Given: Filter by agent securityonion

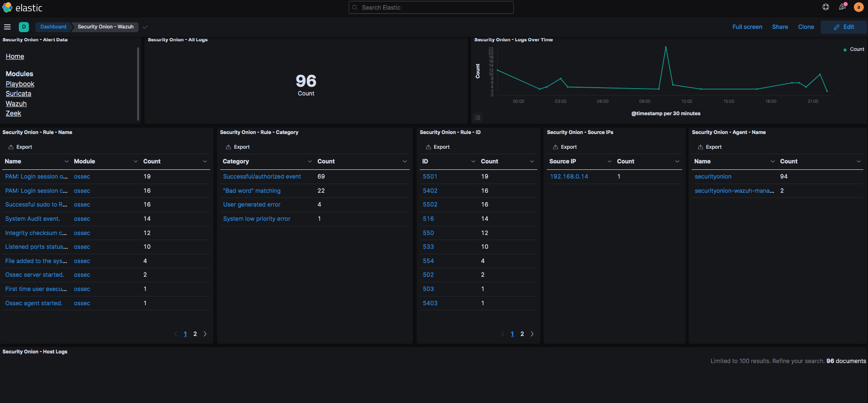Looking at the screenshot, I should 713,176.
